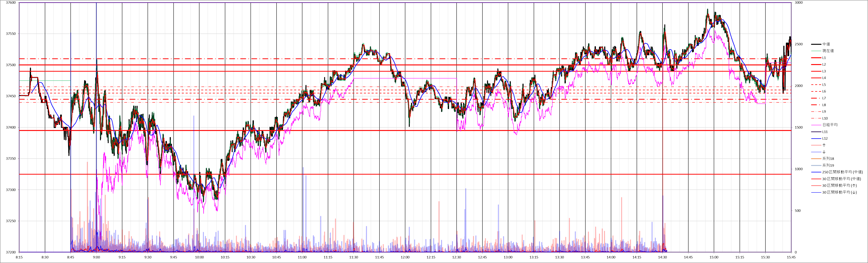
Task: Click the 15:30 time axis label
Action: [x=765, y=257]
